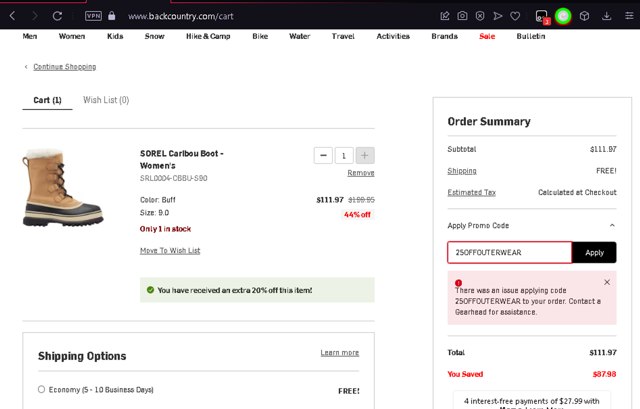This screenshot has width=640, height=409.
Task: Open the Women category menu
Action: click(x=72, y=36)
